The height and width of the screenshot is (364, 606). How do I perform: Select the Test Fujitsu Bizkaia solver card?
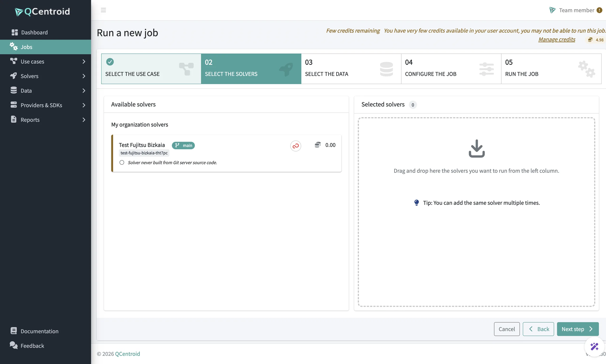point(226,153)
